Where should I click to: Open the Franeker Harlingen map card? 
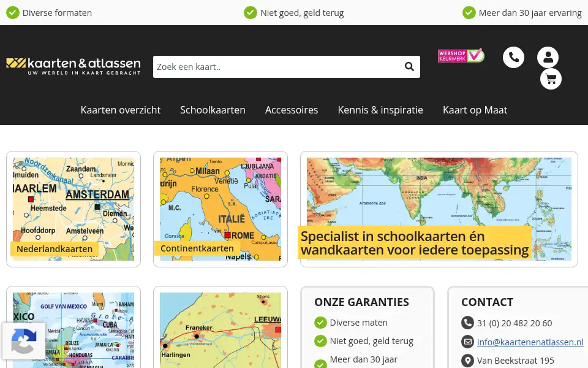click(221, 327)
